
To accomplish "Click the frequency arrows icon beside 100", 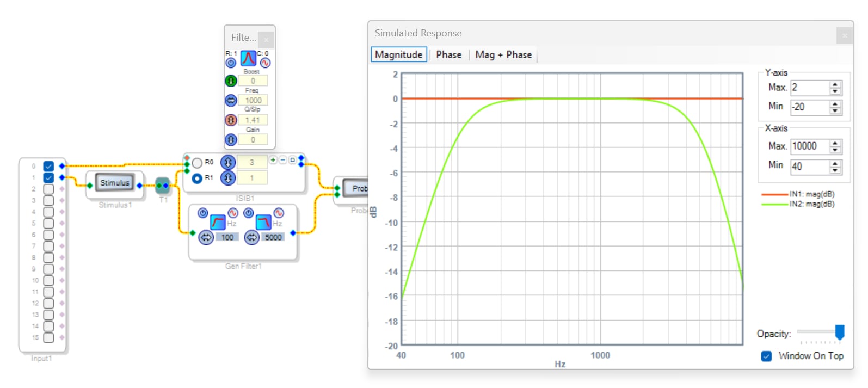I will click(x=206, y=237).
